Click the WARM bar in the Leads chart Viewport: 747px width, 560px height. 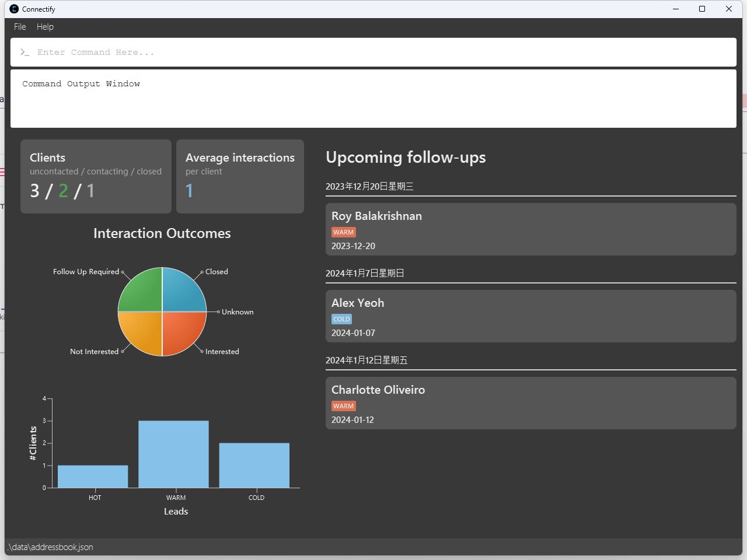click(x=173, y=454)
